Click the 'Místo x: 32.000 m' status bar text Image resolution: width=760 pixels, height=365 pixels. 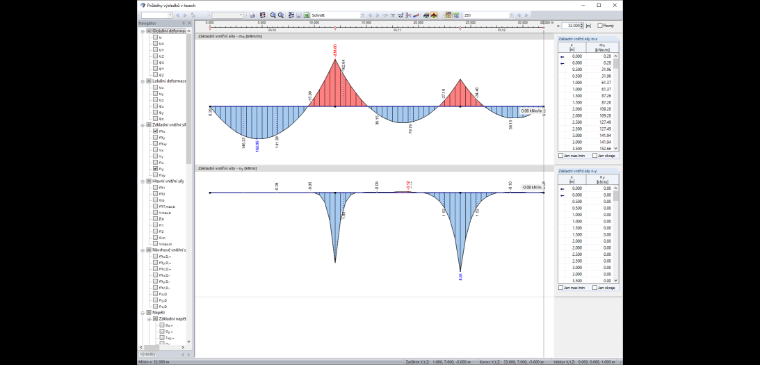point(154,362)
